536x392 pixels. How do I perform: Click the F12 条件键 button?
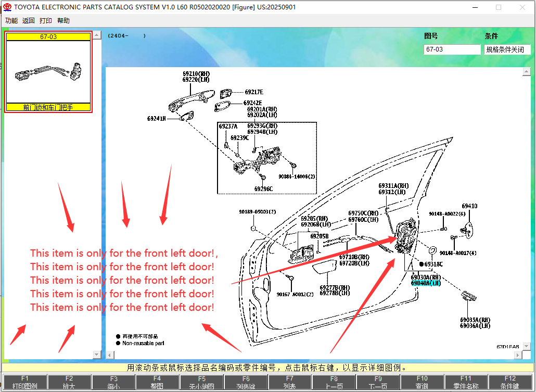510,382
